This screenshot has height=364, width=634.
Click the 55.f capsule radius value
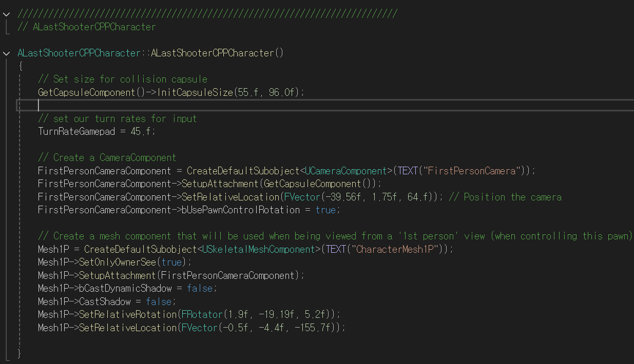click(x=248, y=92)
